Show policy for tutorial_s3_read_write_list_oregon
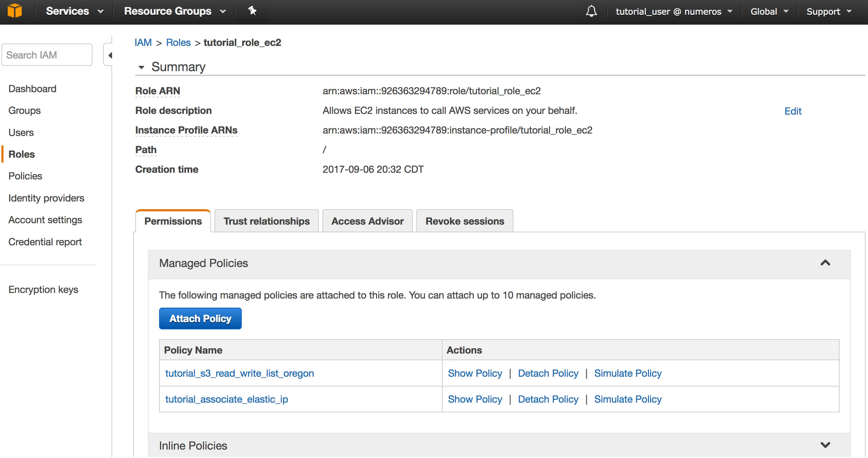Viewport: 868px width, 458px height. 475,373
